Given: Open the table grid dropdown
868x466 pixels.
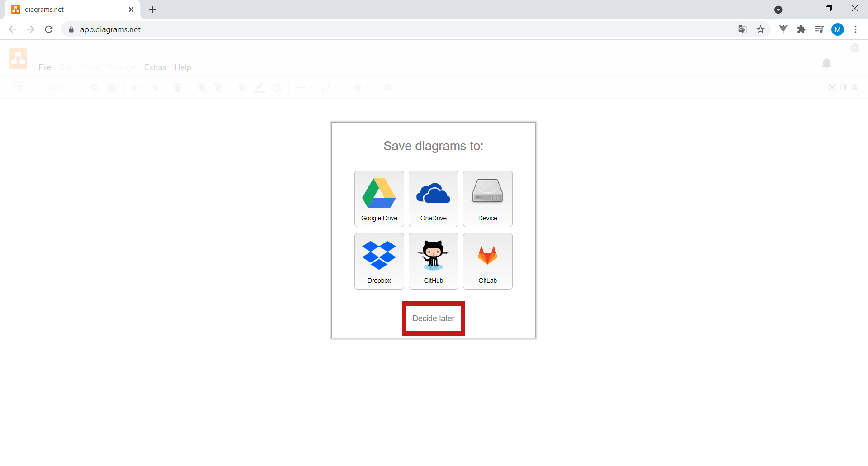Looking at the screenshot, I should [392, 88].
